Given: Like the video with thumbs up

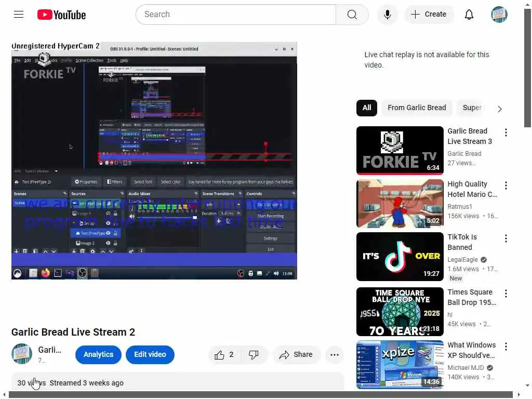Looking at the screenshot, I should pyautogui.click(x=224, y=354).
